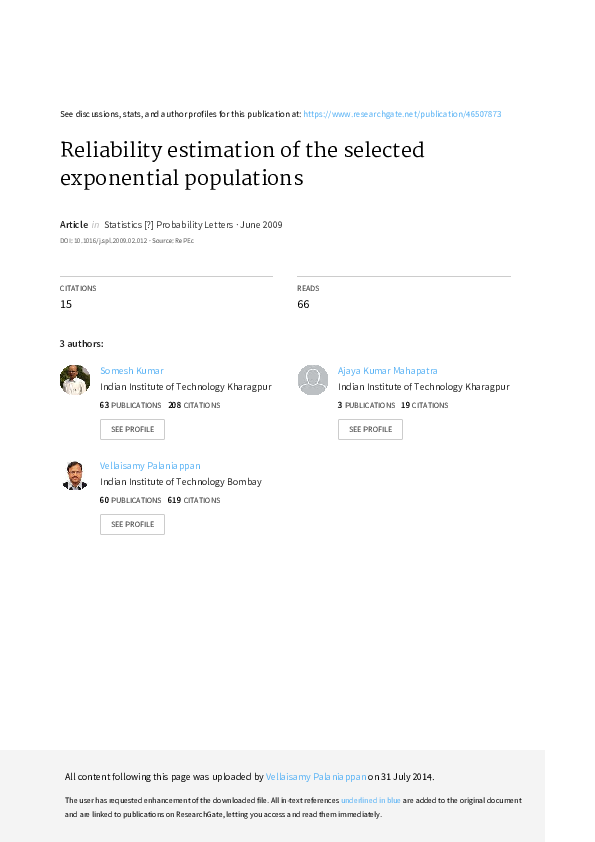The height and width of the screenshot is (842, 595).
Task: Click Somesh Kumar's 63 publications stat
Action: [x=130, y=405]
